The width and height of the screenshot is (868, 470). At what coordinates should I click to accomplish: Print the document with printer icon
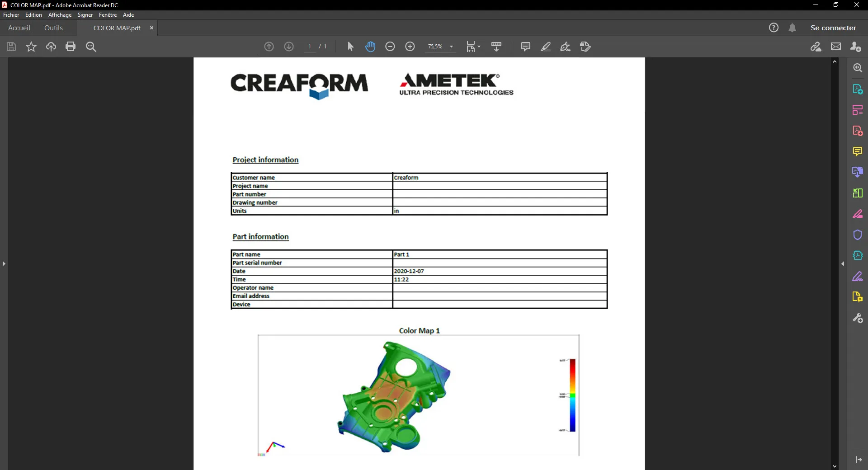click(x=71, y=47)
